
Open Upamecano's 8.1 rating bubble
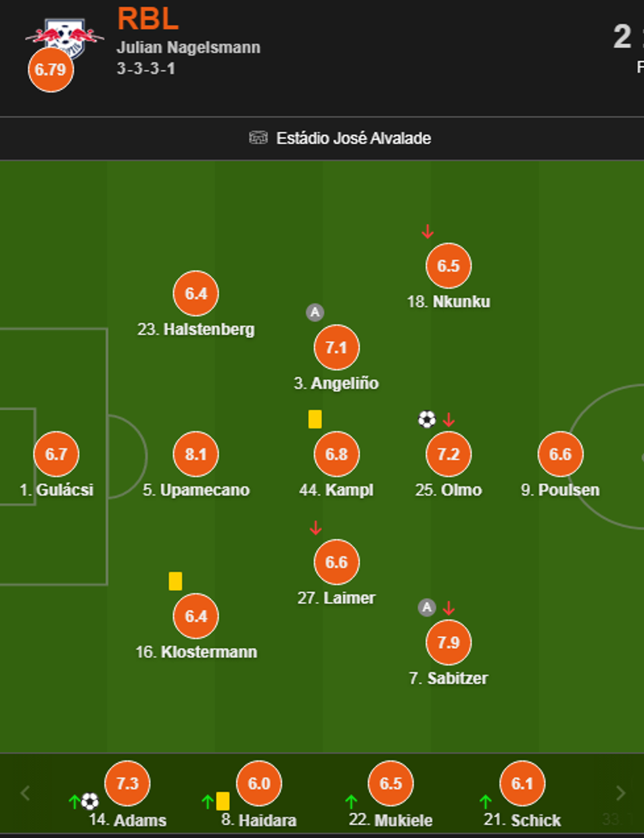click(x=196, y=454)
